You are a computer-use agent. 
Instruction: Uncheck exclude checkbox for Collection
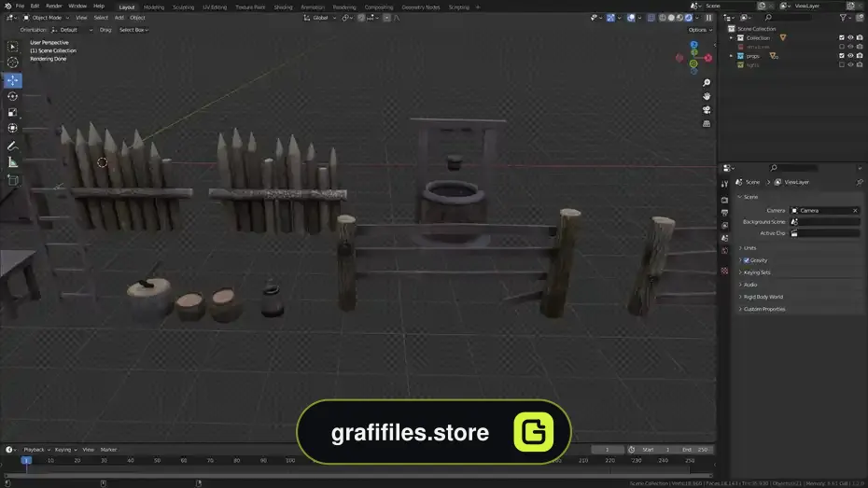pyautogui.click(x=842, y=37)
